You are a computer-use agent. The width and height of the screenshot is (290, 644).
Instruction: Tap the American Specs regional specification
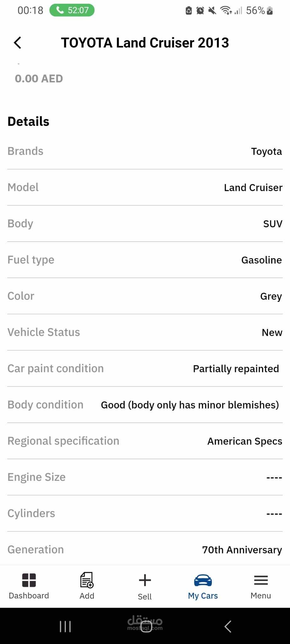pos(245,441)
